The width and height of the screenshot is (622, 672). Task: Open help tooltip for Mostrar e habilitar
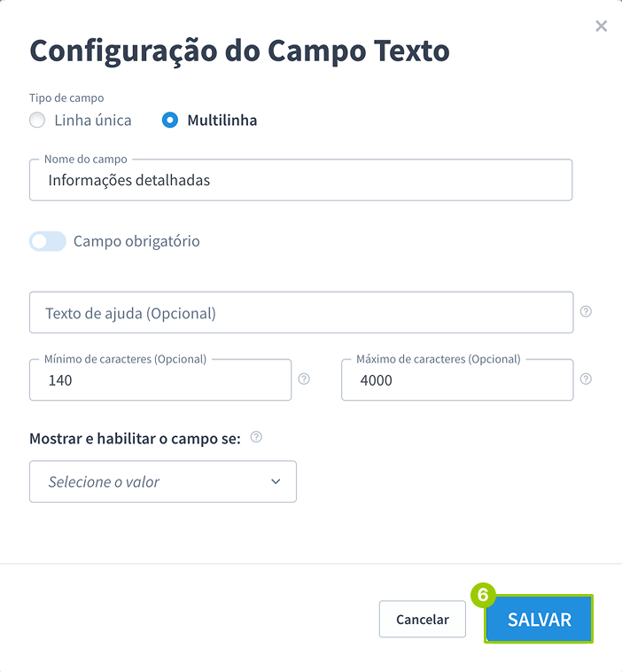pyautogui.click(x=256, y=437)
